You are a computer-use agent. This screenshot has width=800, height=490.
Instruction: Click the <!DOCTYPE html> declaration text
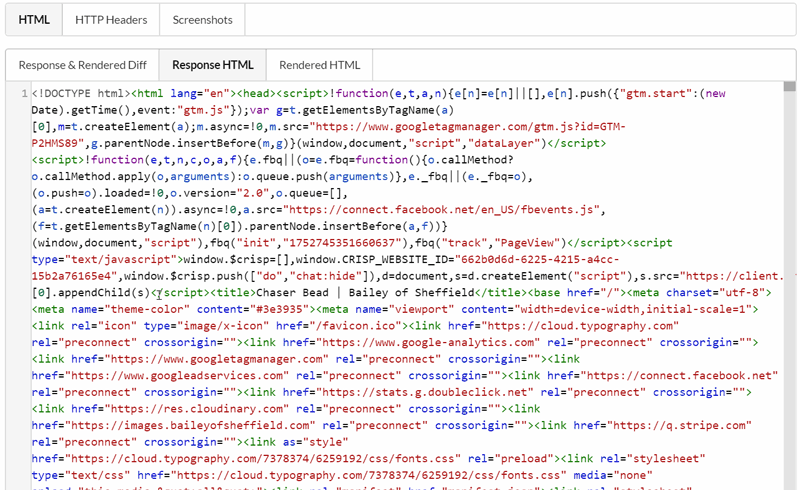tap(81, 93)
